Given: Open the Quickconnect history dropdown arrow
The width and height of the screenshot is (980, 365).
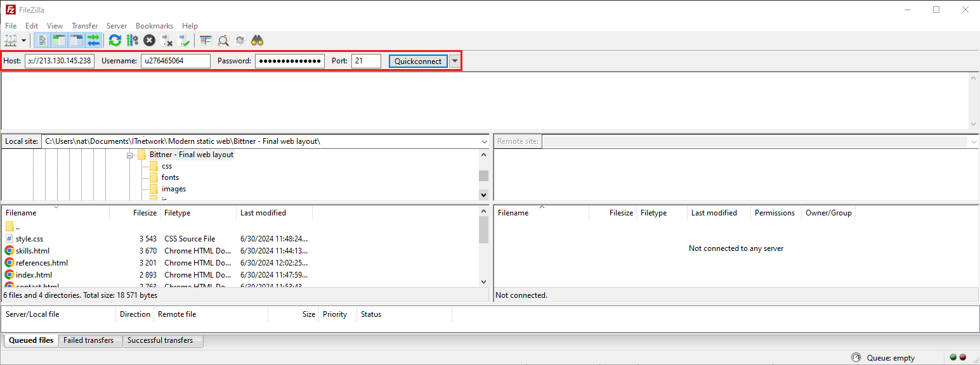Looking at the screenshot, I should pyautogui.click(x=454, y=61).
